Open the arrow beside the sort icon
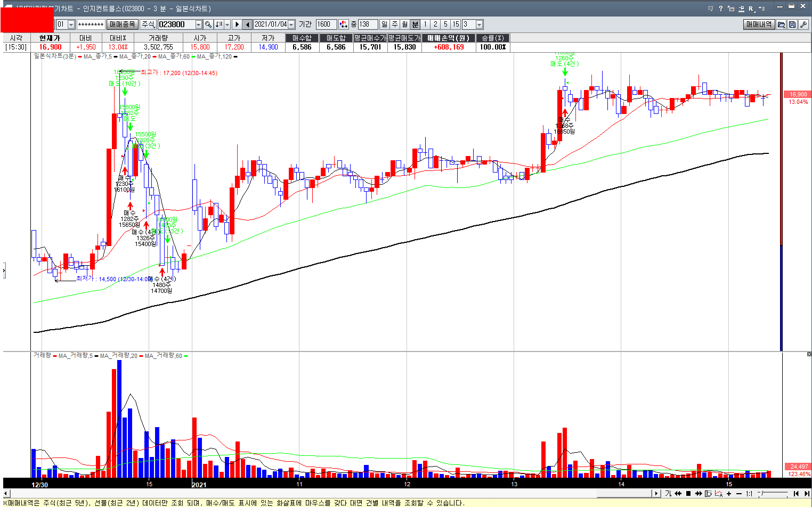Image resolution: width=812 pixels, height=507 pixels. pos(227,24)
